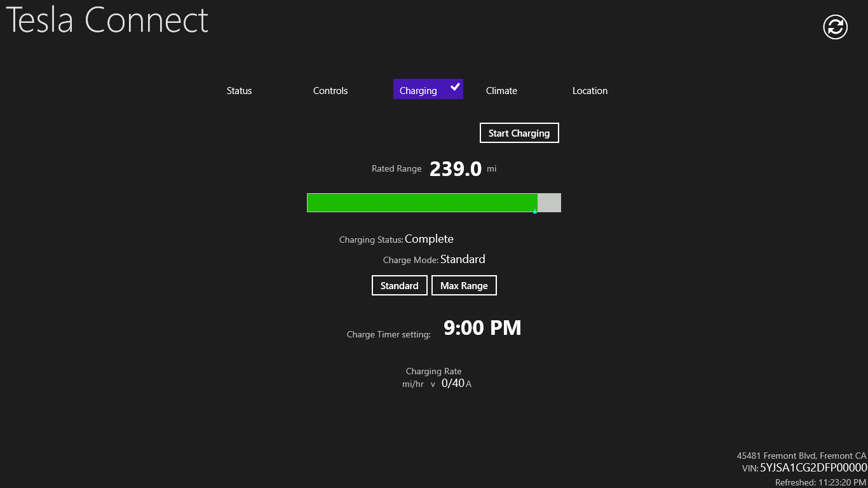This screenshot has width=868, height=488.
Task: Click the 'Complete' charging status text
Action: point(429,239)
